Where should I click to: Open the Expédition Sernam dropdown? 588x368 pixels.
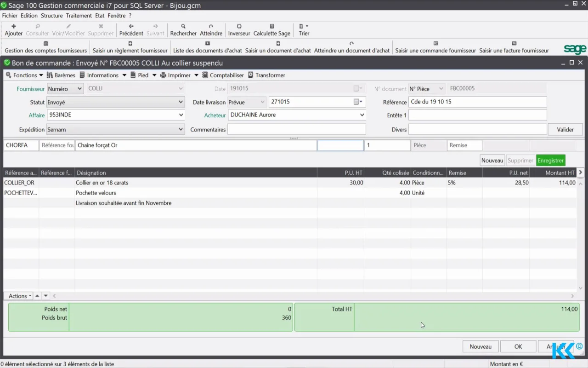[181, 130]
